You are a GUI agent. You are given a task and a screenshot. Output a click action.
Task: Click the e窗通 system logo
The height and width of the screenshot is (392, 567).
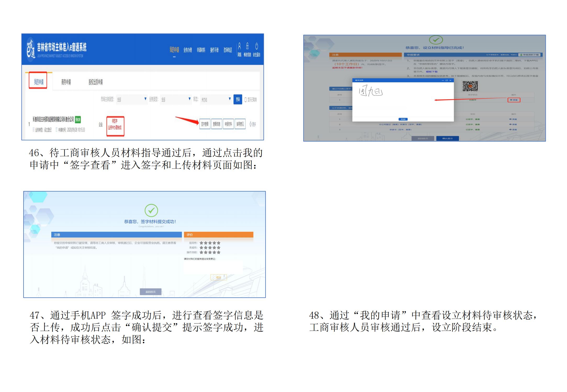(x=31, y=49)
